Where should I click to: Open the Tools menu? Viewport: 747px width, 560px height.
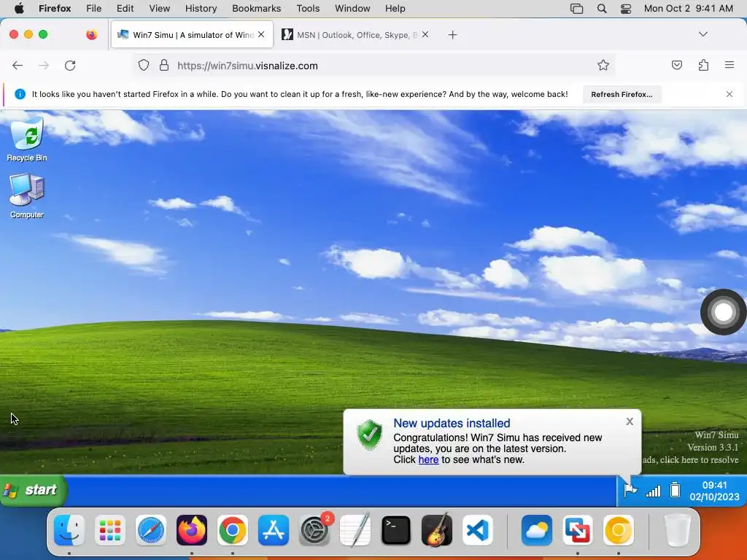(309, 8)
